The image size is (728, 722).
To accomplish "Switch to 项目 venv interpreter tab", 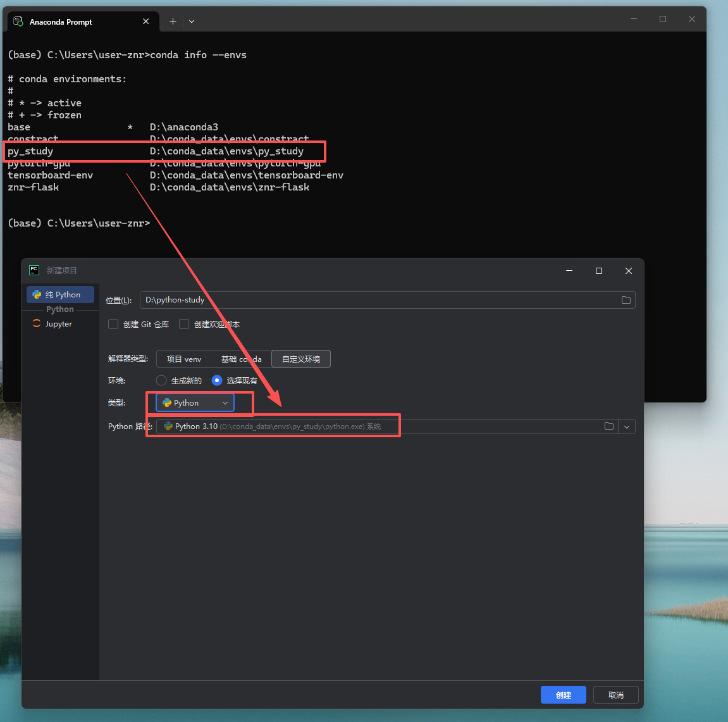I will pos(184,359).
